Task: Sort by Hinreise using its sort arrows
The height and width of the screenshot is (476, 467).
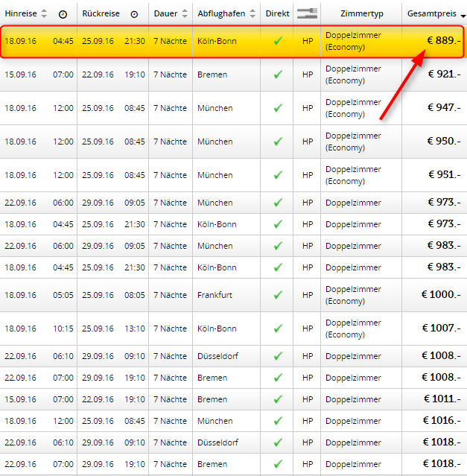Action: click(x=44, y=14)
